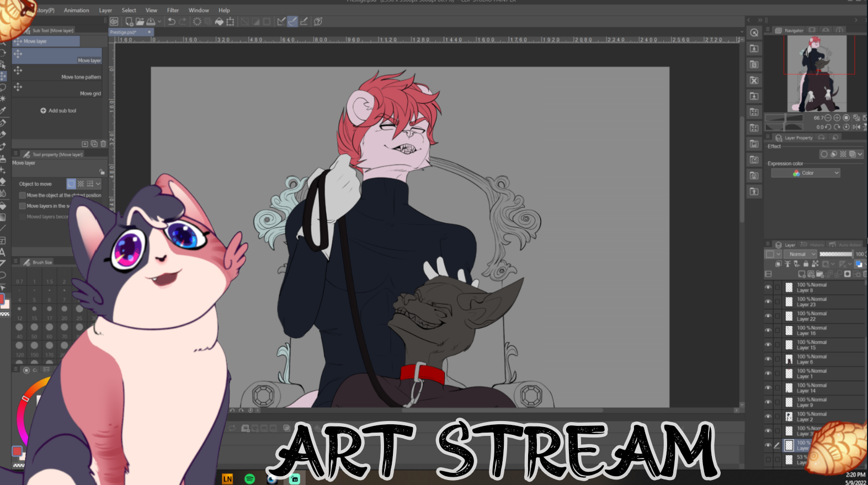Toggle visibility of Layer 6

[x=768, y=359]
